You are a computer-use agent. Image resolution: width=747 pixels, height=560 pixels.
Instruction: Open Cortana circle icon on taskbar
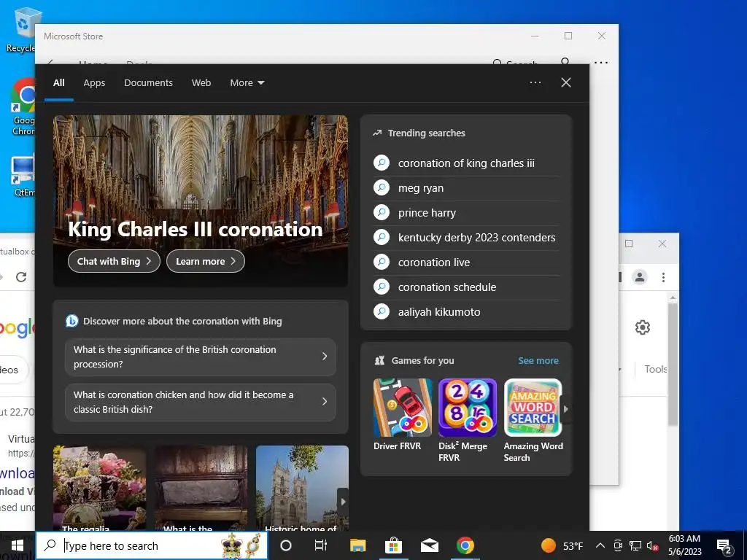point(285,545)
